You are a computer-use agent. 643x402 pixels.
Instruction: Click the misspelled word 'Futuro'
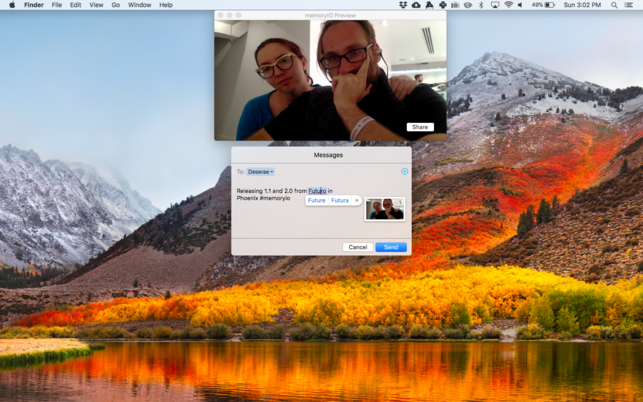[317, 191]
